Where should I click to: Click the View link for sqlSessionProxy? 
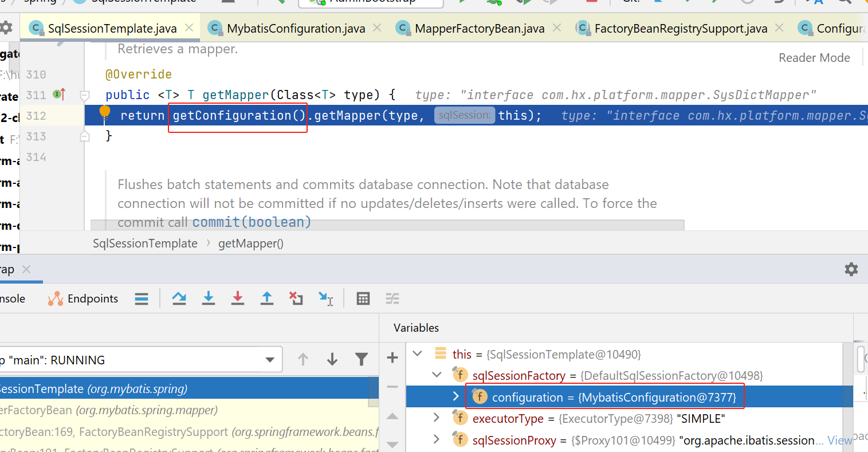[x=839, y=441]
